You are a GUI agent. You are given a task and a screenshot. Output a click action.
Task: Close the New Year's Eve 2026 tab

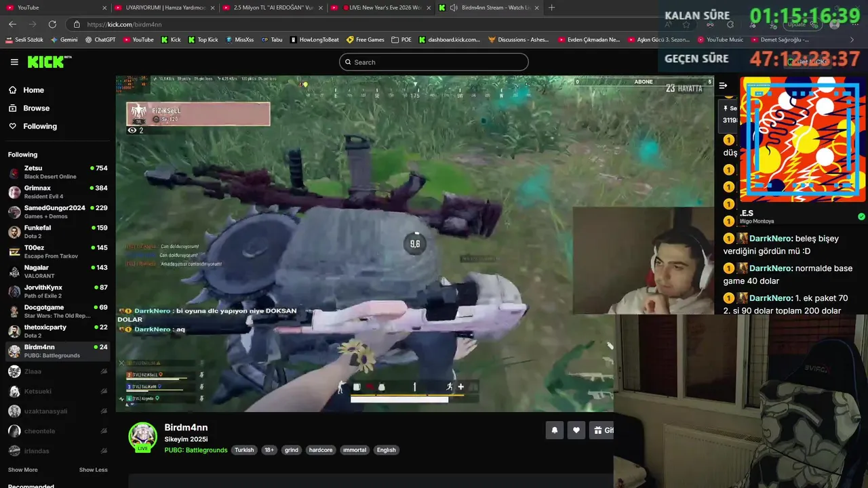[428, 7]
